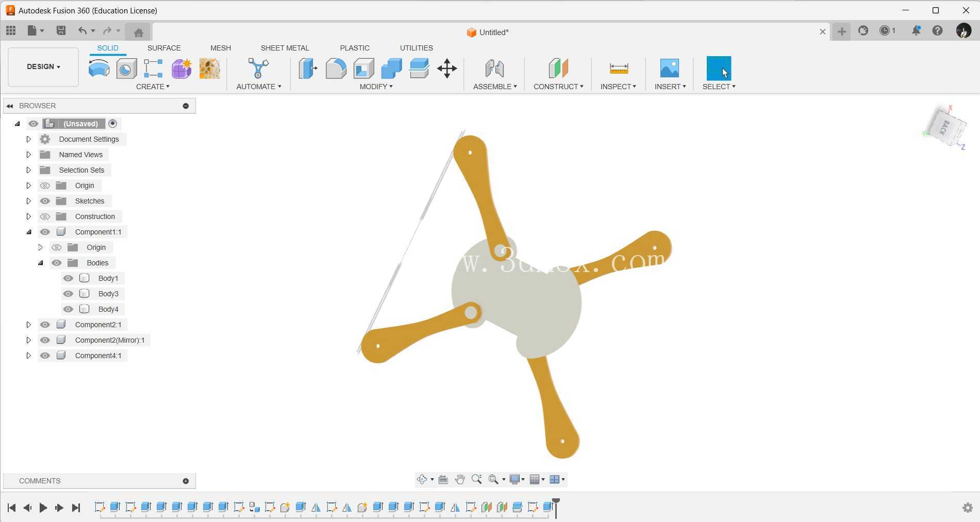Click the Offset Plane construct icon

(558, 68)
